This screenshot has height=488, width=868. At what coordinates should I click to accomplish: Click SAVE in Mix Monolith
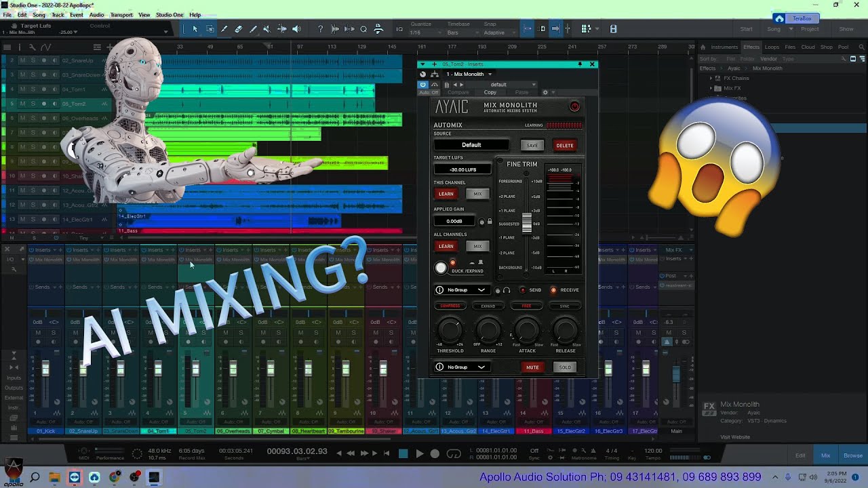point(532,145)
